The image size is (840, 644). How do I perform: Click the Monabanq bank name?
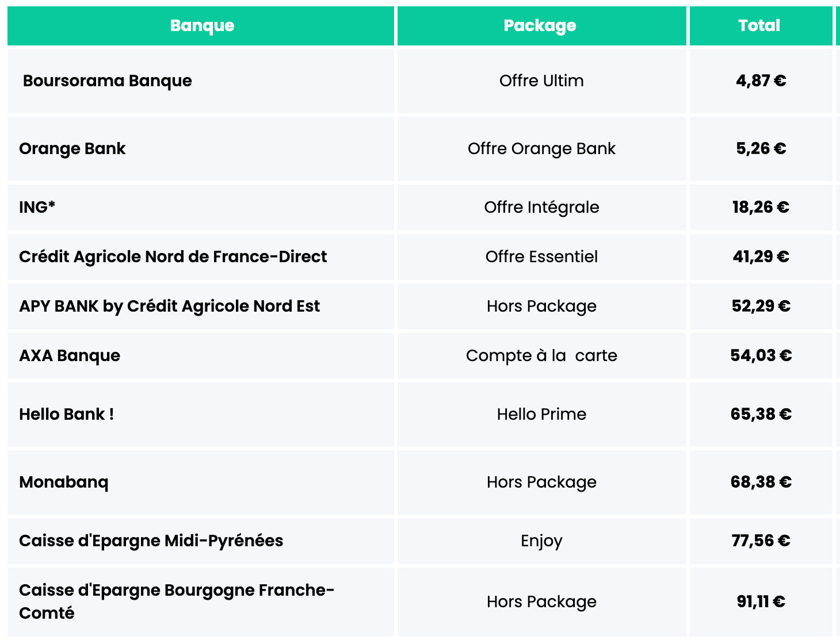64,482
